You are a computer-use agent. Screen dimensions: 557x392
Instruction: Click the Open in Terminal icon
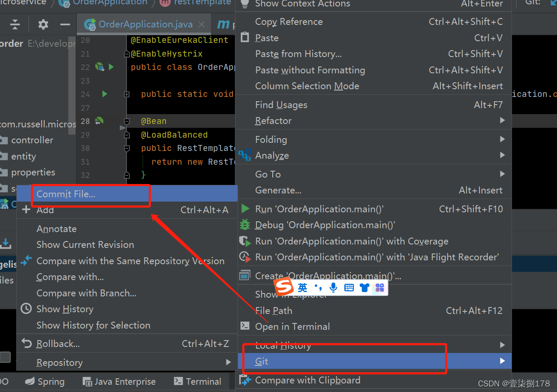(x=245, y=326)
